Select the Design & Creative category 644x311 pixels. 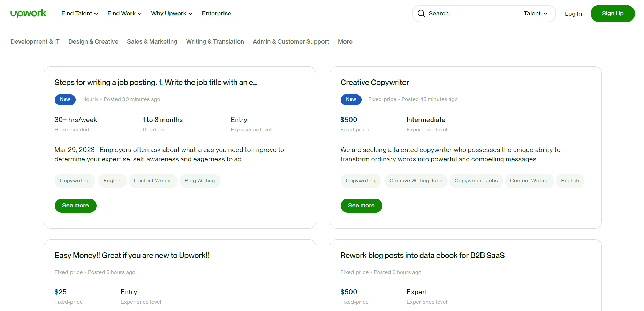point(93,41)
